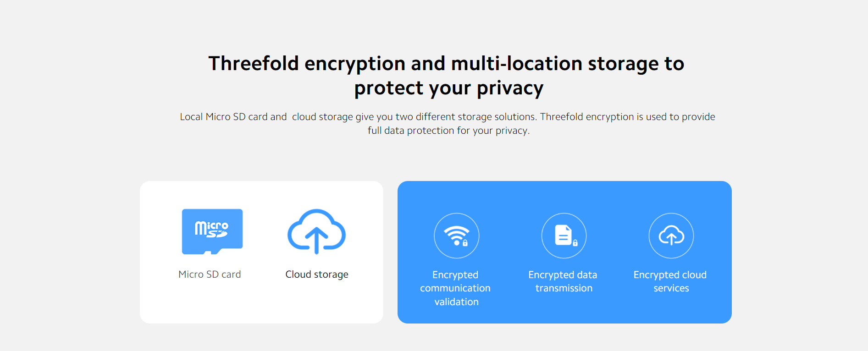Open 'Encrypted data transmission' caption

click(563, 281)
